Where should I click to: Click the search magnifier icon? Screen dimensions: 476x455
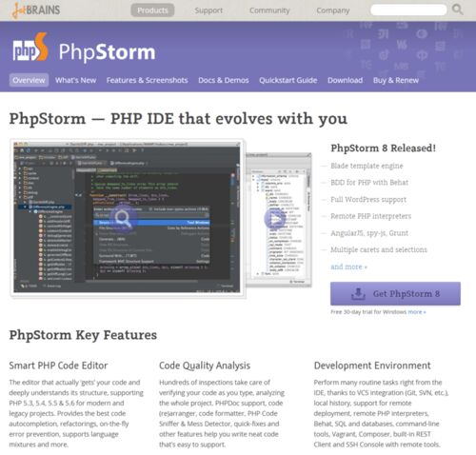point(457,10)
